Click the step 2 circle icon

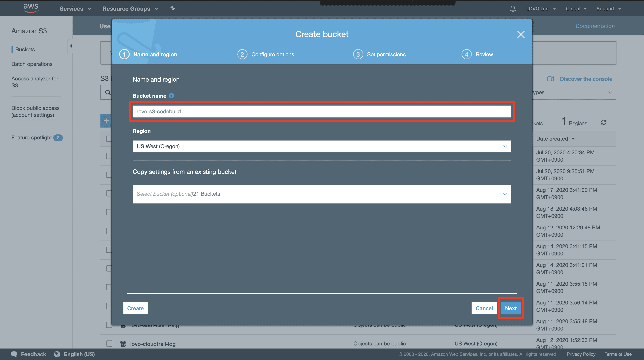[x=242, y=54]
